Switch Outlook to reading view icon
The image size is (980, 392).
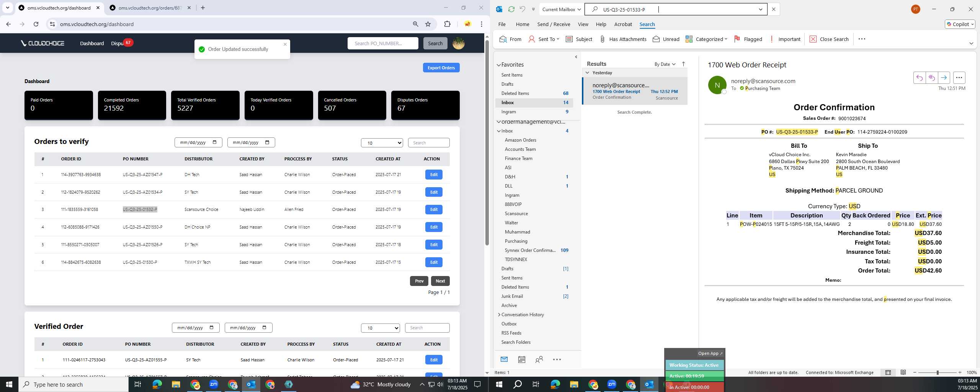point(903,372)
